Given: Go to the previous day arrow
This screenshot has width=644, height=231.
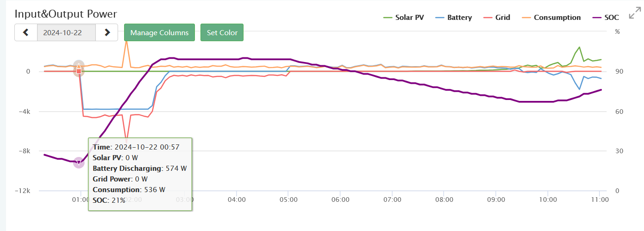Looking at the screenshot, I should coord(26,32).
